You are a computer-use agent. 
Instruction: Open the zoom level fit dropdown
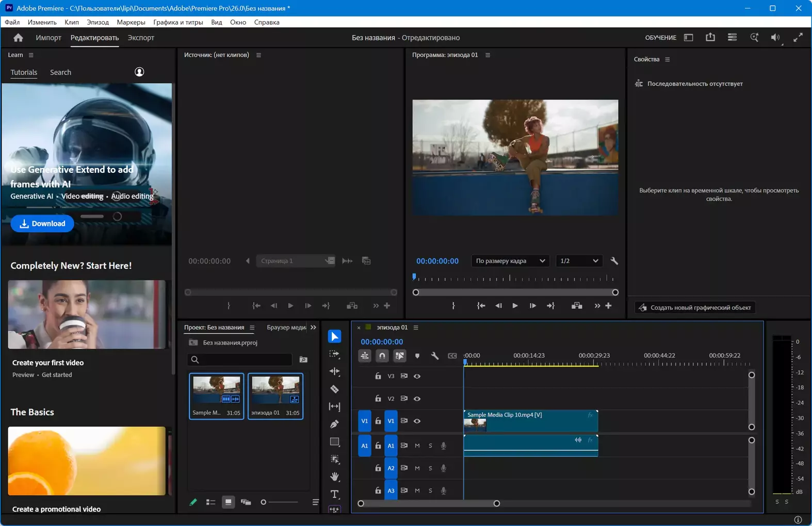[510, 261]
